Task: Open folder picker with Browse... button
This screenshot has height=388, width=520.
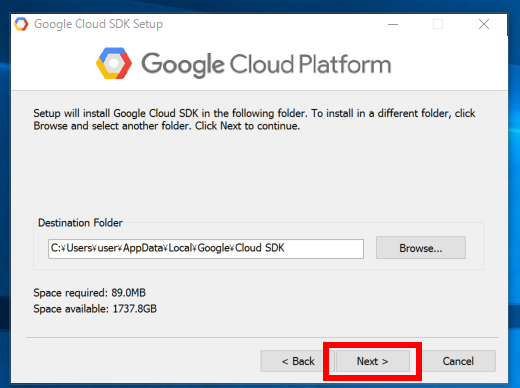Action: pos(421,248)
